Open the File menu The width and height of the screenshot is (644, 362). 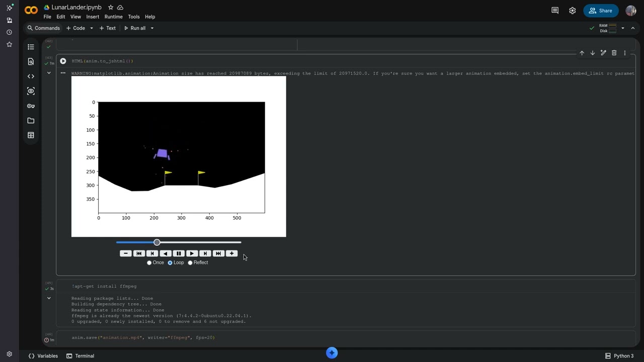click(x=47, y=17)
